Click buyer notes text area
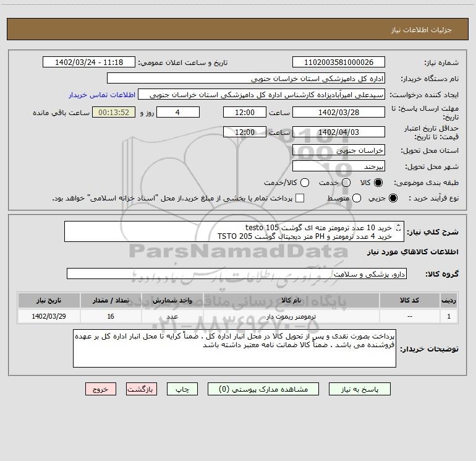 pyautogui.click(x=235, y=348)
